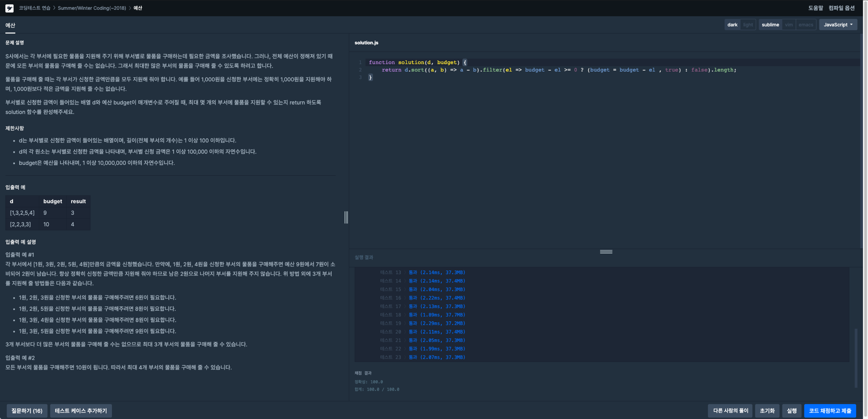This screenshot has width=868, height=419.
Task: Open 컴파일 옵션 menu
Action: coord(841,8)
